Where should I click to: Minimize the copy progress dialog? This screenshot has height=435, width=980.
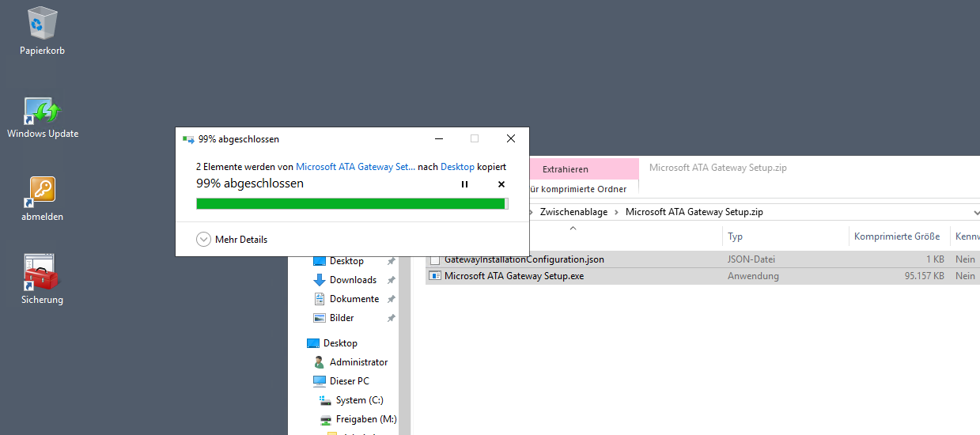pyautogui.click(x=439, y=138)
